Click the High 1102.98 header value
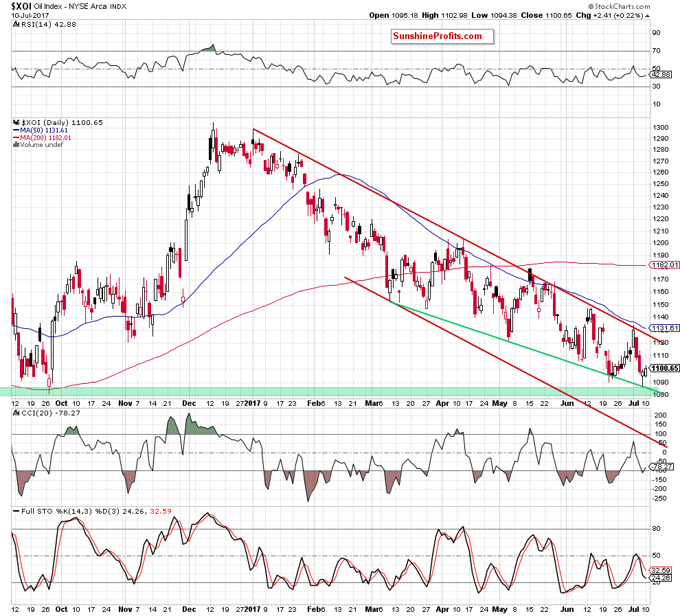680x616 pixels. pyautogui.click(x=444, y=15)
